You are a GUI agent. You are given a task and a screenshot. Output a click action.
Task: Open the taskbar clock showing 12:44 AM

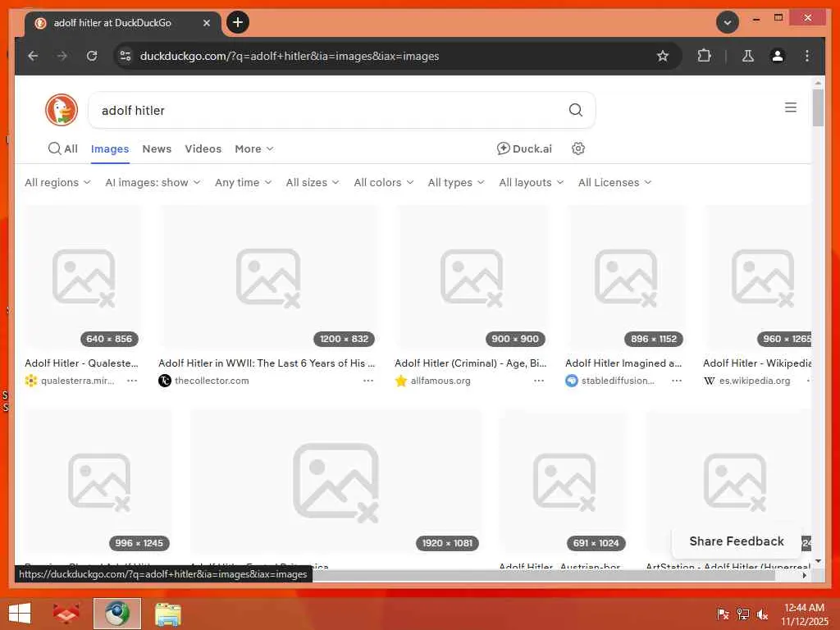tap(804, 614)
